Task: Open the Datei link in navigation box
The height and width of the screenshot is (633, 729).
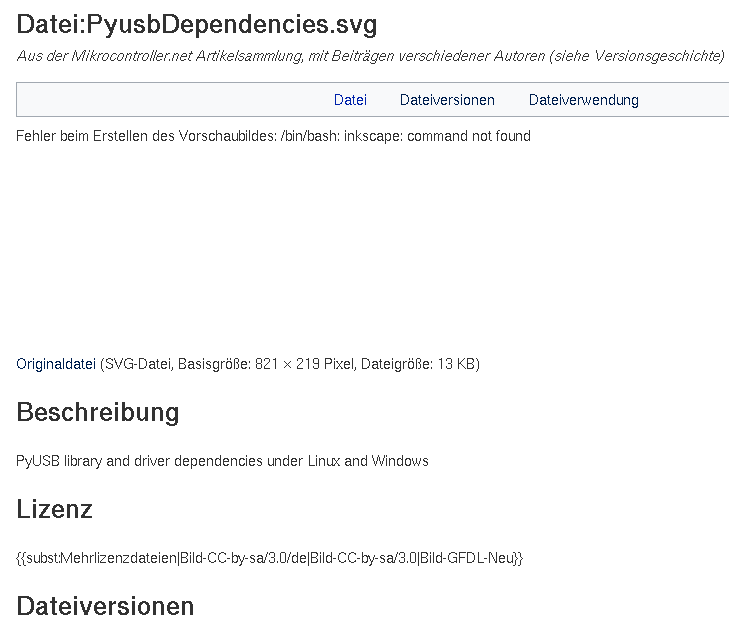Action: point(350,100)
